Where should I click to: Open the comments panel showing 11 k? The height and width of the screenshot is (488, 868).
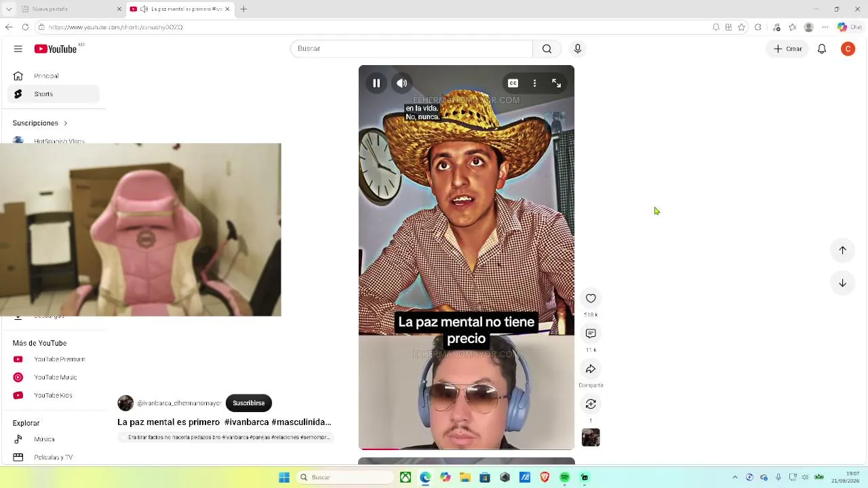coord(591,333)
